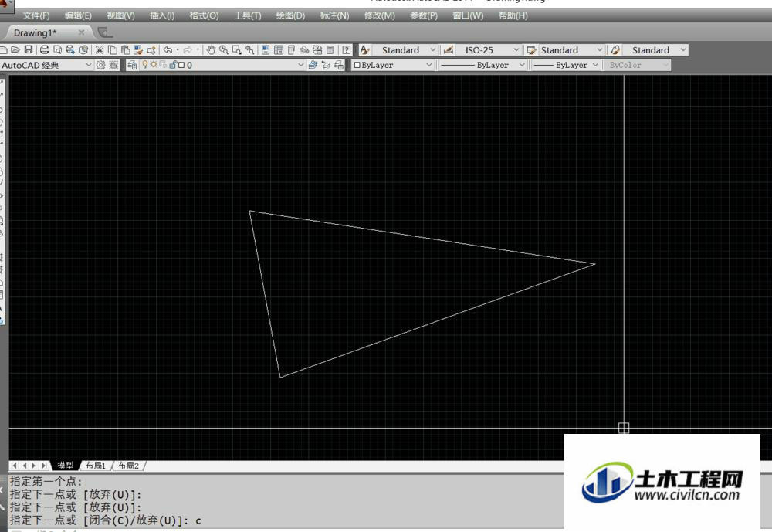Open the Markup Set Manager icon
This screenshot has width=772, height=532.
coord(317,49)
